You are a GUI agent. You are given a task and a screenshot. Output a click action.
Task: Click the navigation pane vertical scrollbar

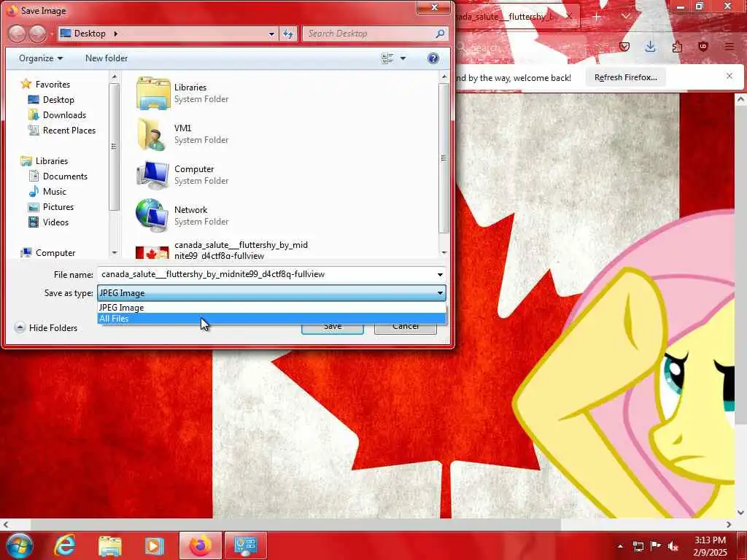pyautogui.click(x=114, y=147)
